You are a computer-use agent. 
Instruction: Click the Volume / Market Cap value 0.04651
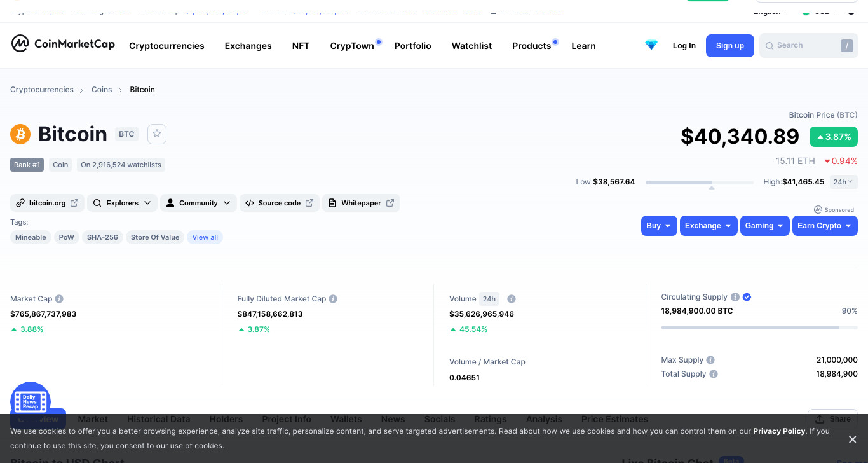click(x=465, y=378)
